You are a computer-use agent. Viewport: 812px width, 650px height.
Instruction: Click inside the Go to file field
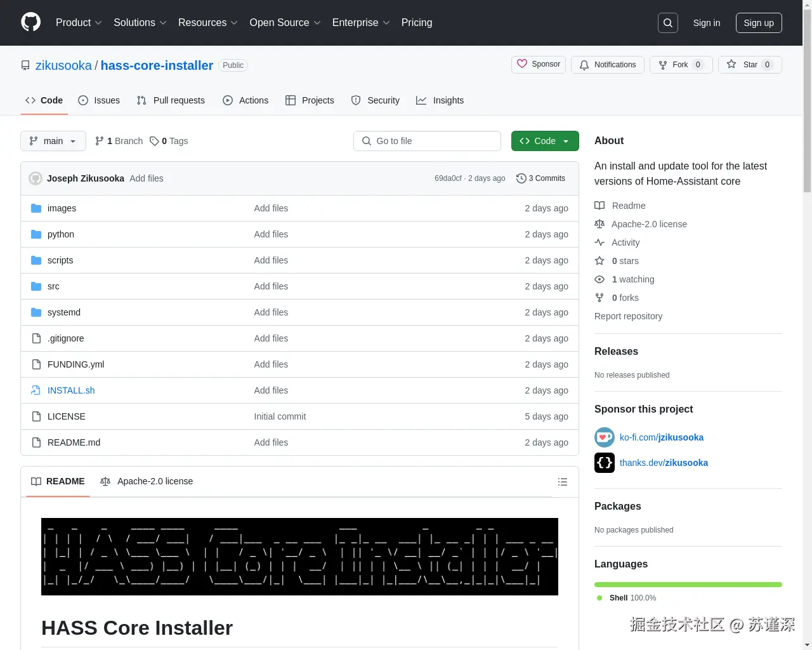coord(427,141)
